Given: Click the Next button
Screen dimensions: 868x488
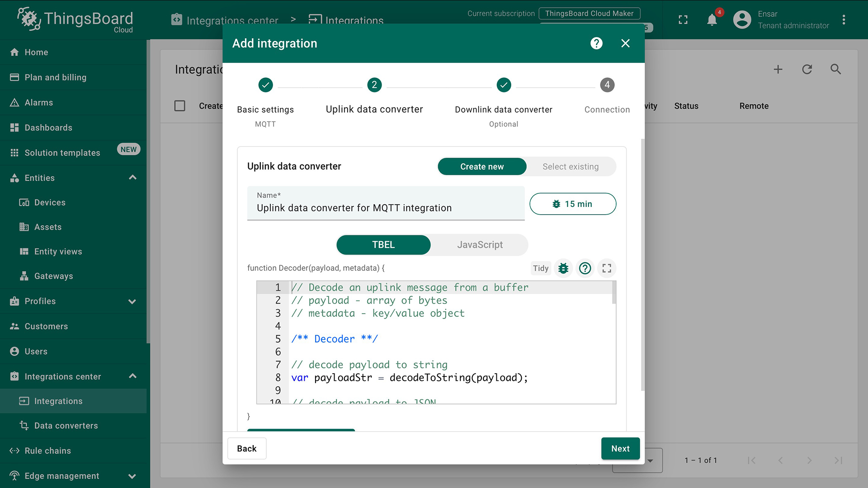Looking at the screenshot, I should coord(620,448).
